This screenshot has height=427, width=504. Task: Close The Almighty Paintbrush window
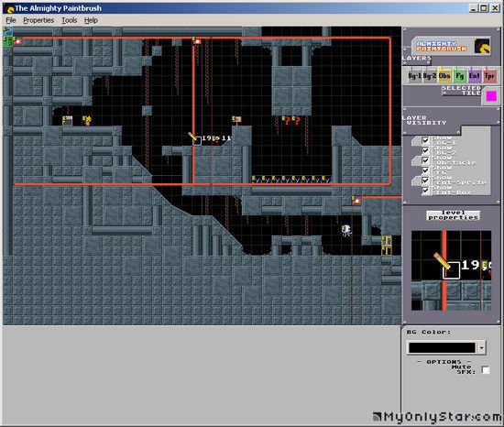coord(495,8)
